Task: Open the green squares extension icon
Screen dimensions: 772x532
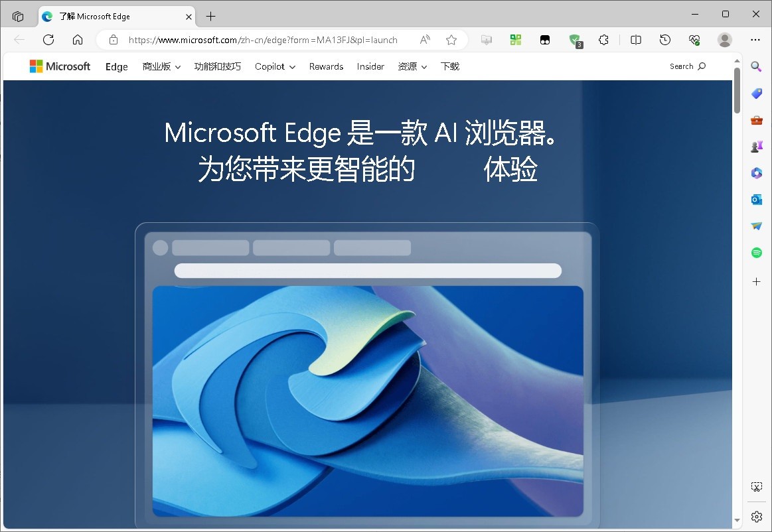Action: (x=516, y=40)
